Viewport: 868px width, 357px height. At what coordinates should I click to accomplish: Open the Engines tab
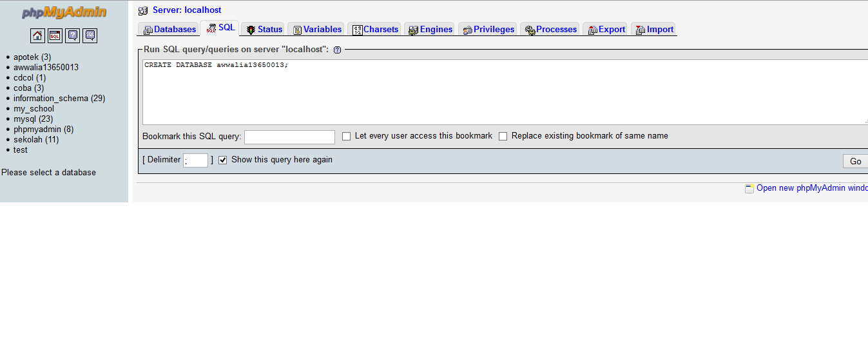pos(430,29)
